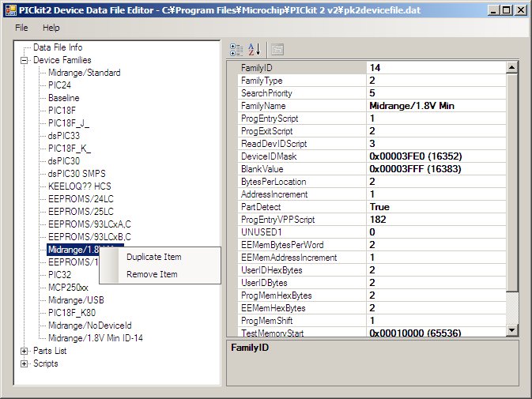Select the ProgMemShift property row
532x399 pixels.
(372, 321)
